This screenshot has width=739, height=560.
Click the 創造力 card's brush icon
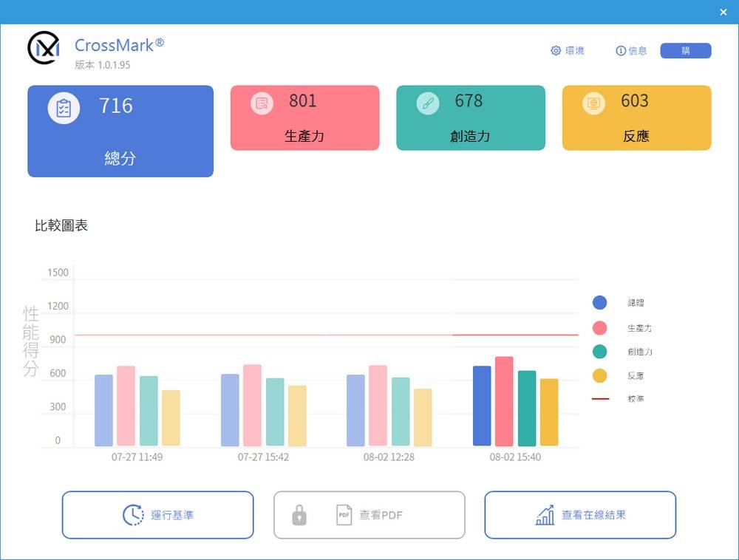pos(428,103)
